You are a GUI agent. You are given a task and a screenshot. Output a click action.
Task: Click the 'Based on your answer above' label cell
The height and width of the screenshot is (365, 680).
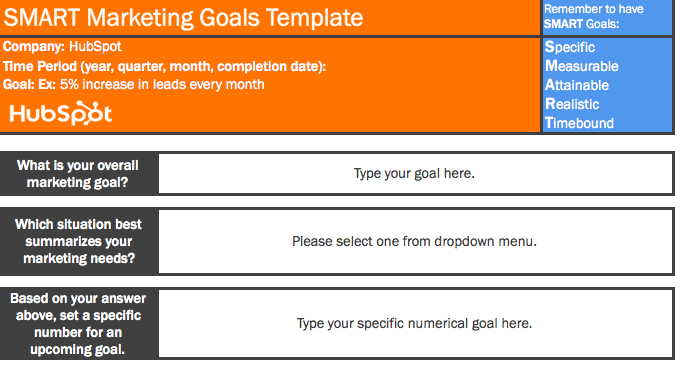(78, 323)
